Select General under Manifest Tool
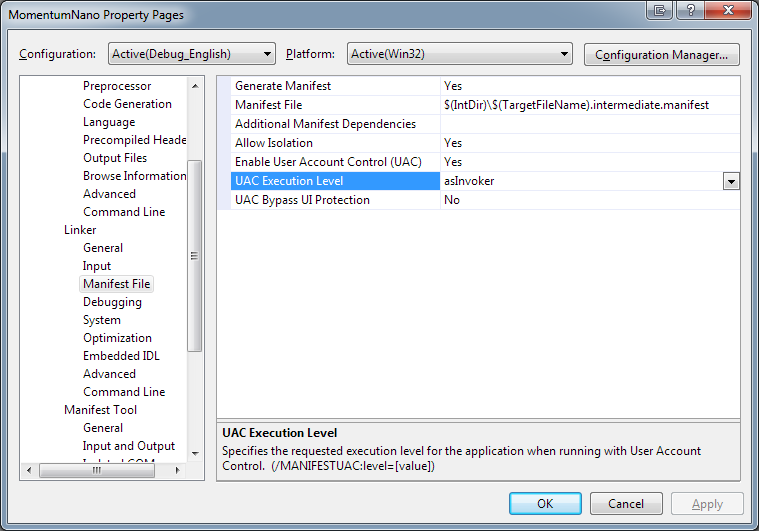Image resolution: width=759 pixels, height=531 pixels. coord(103,428)
